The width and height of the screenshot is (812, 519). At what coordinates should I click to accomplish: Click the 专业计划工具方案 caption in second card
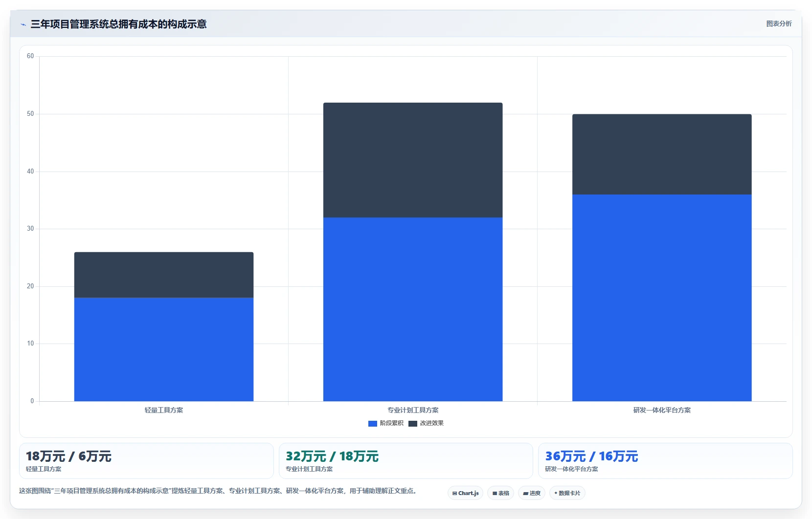pyautogui.click(x=309, y=469)
